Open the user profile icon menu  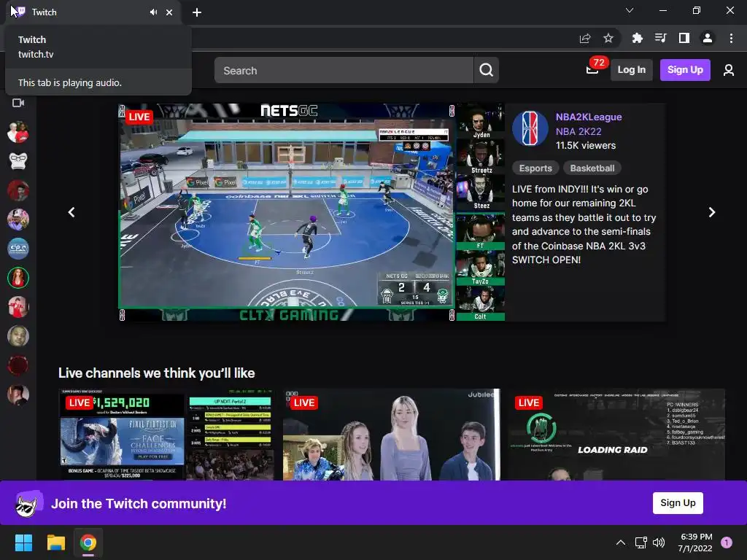[x=729, y=70]
